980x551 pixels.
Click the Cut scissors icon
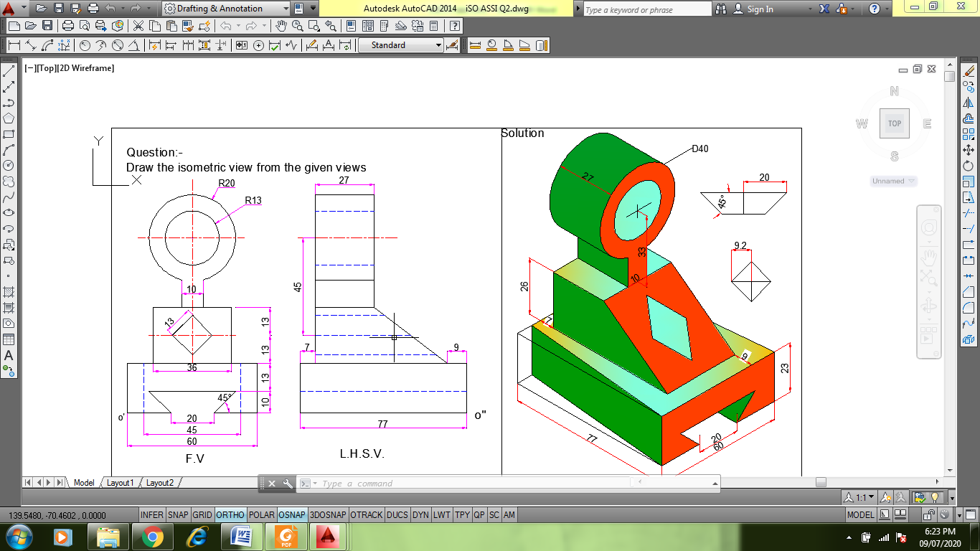[137, 26]
